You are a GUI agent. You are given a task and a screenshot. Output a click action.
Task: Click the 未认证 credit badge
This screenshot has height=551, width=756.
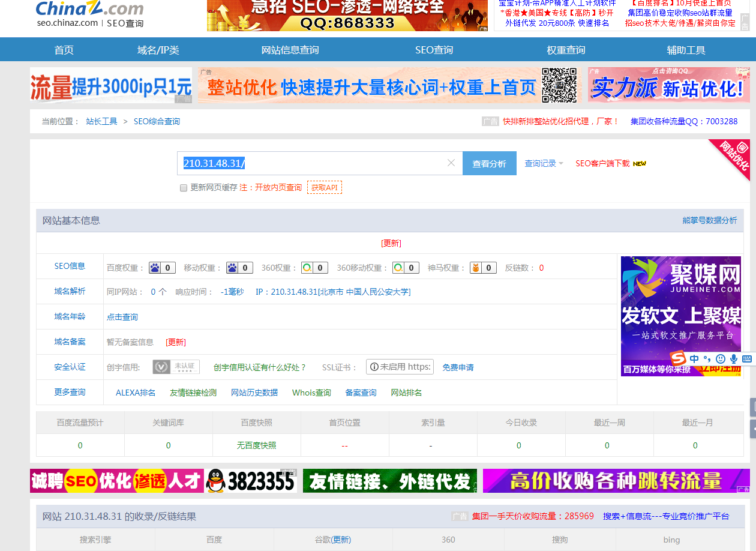point(176,367)
